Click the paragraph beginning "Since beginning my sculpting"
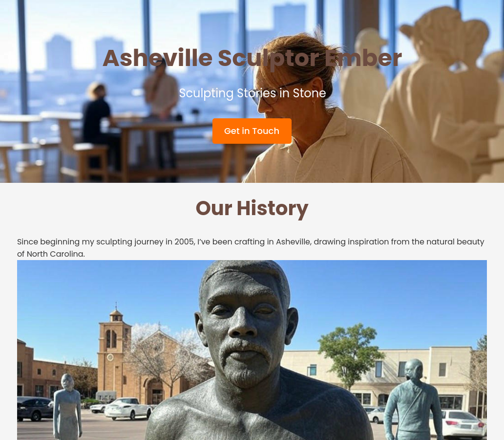 [x=252, y=248]
